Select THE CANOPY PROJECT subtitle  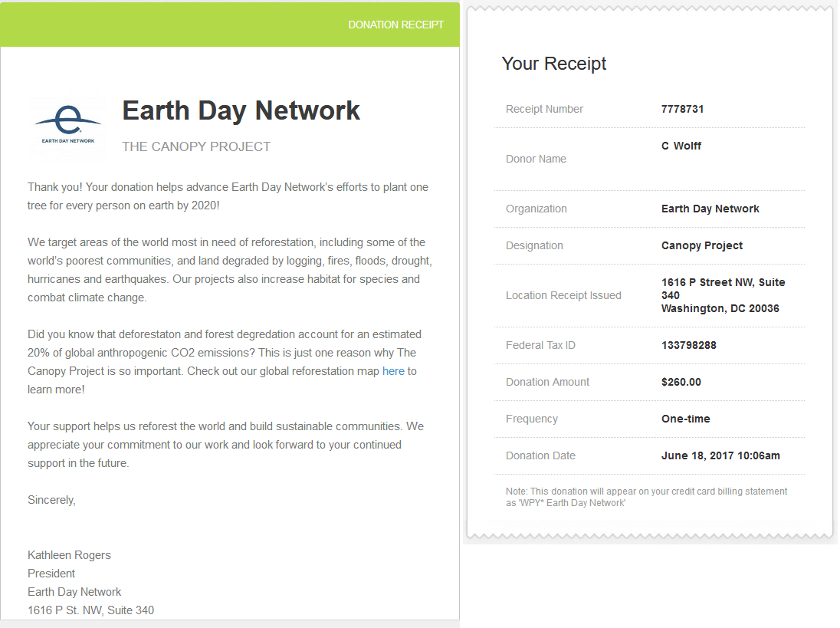(196, 146)
